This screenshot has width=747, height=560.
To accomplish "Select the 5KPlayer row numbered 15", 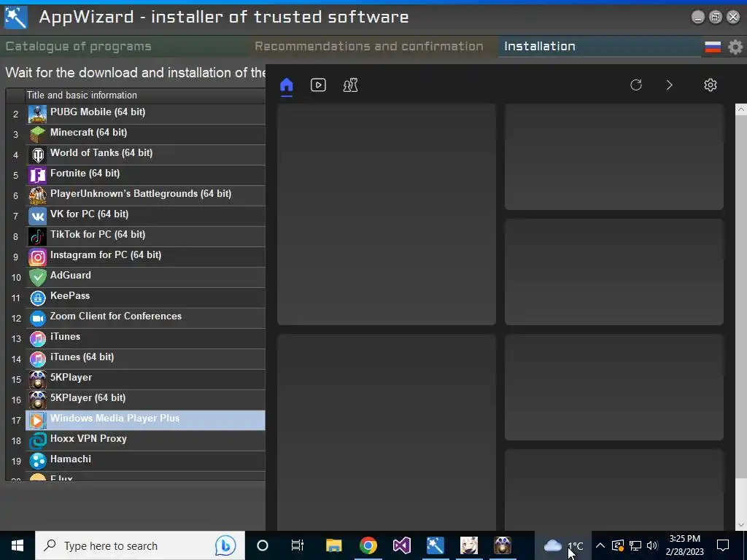I will pos(145,380).
